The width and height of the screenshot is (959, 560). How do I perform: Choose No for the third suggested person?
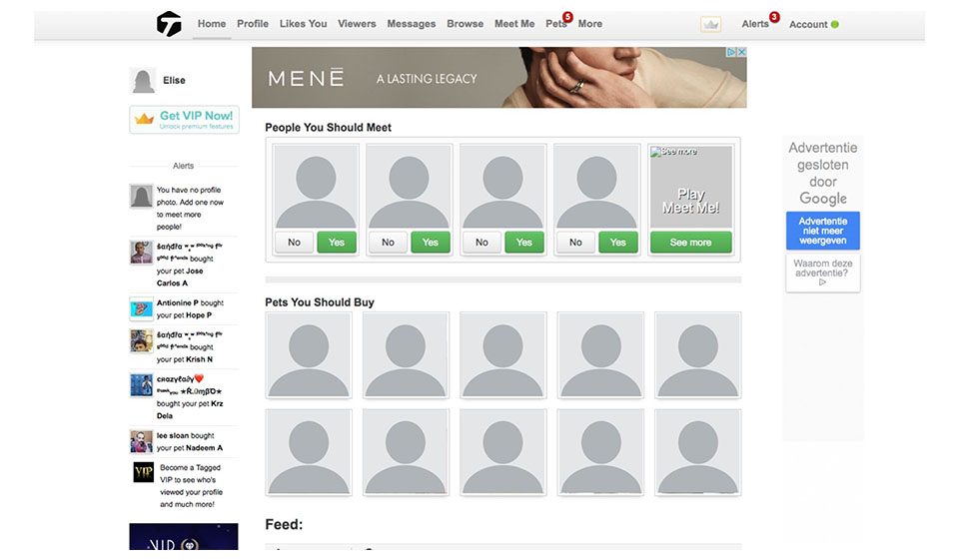[481, 242]
